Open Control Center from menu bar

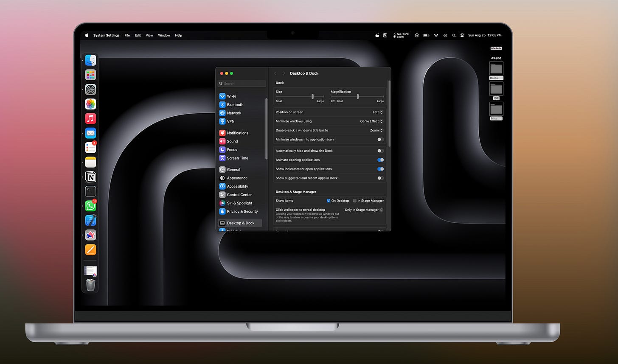point(462,36)
